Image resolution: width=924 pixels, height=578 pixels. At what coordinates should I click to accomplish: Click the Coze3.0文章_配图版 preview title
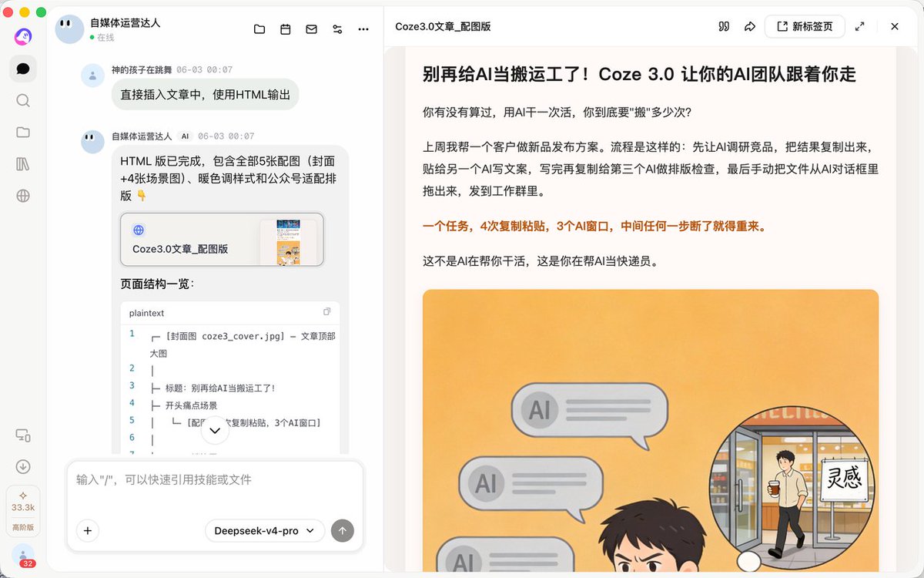point(443,26)
